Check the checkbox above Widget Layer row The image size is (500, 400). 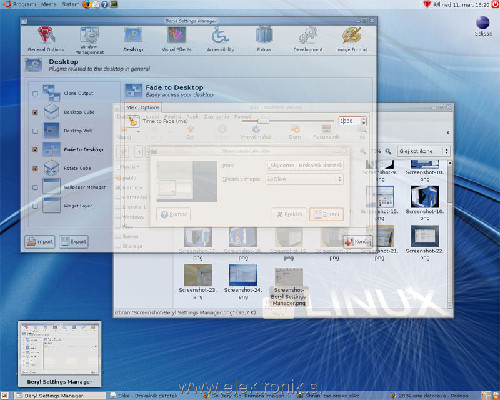pyautogui.click(x=35, y=187)
